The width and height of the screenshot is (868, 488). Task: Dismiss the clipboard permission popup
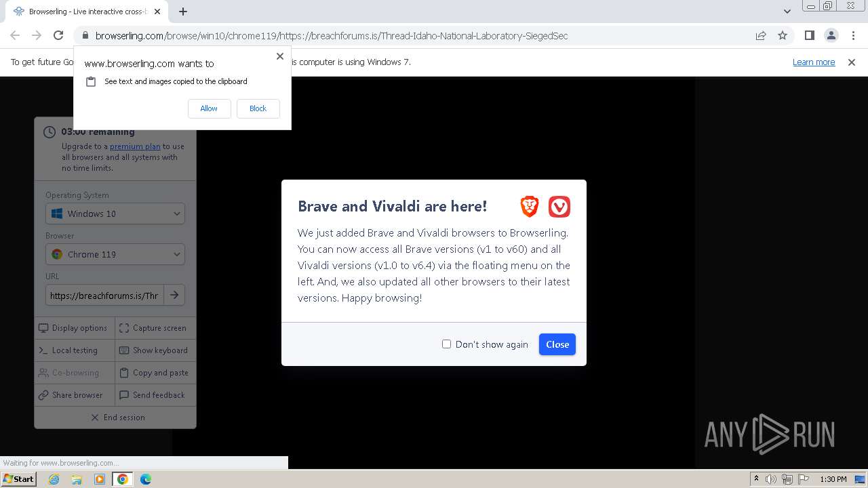click(280, 56)
